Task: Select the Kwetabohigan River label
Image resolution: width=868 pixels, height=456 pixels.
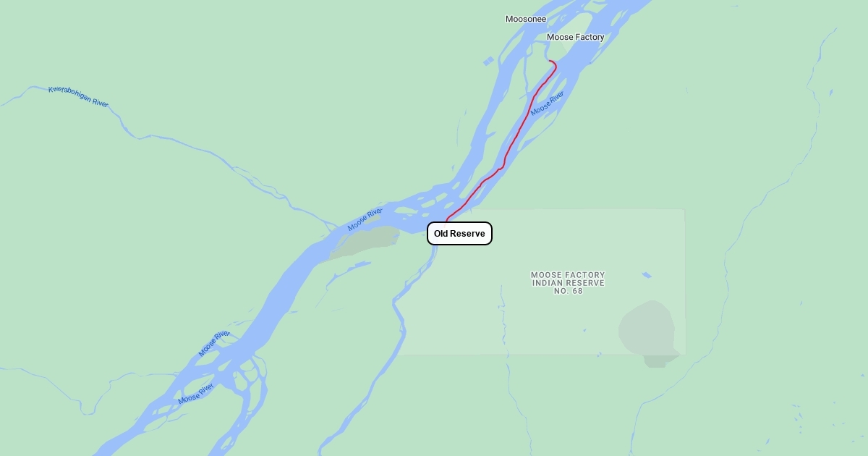Action: click(x=78, y=97)
